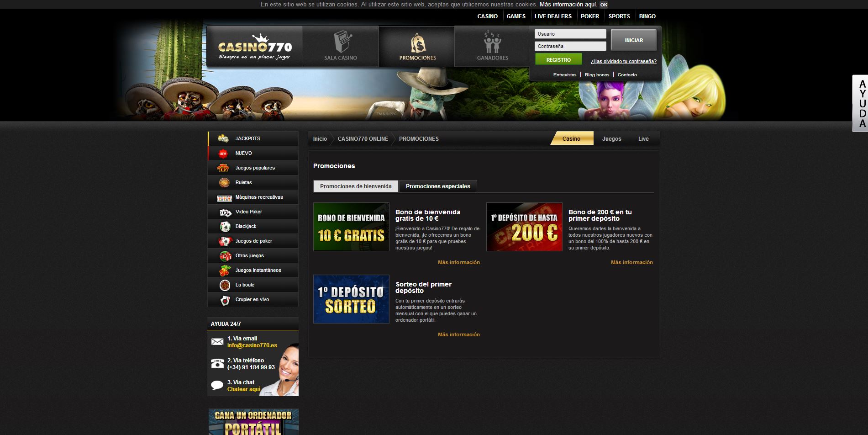Open the Gana un ordenador portátil banner
Image resolution: width=868 pixels, height=435 pixels.
coord(253,422)
